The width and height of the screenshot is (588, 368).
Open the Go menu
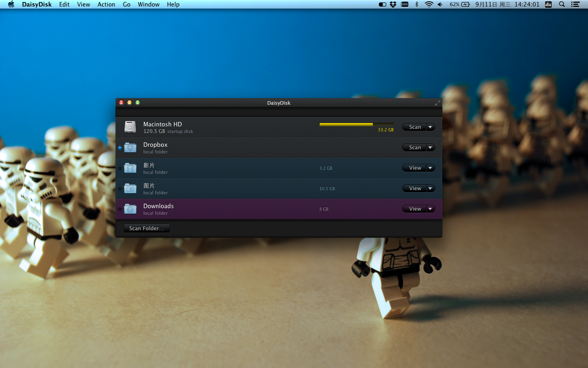[127, 4]
